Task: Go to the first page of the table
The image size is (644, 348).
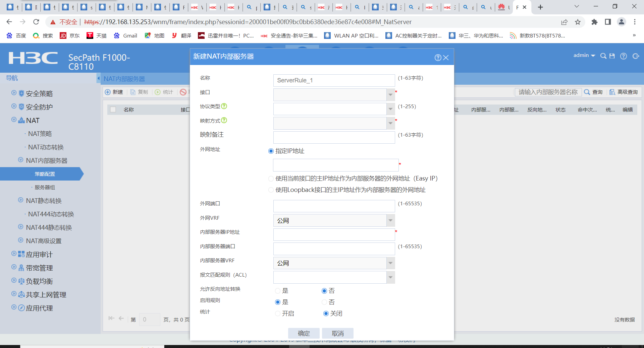Action: tap(111, 318)
